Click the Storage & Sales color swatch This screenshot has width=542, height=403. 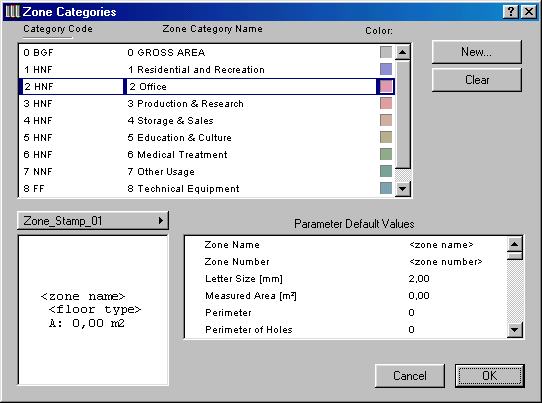click(x=386, y=120)
